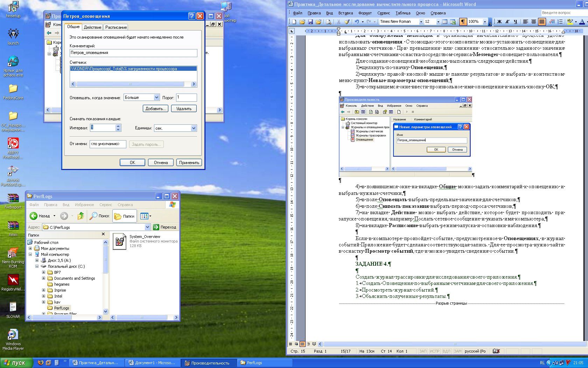The height and width of the screenshot is (368, 588).
Task: Switch to the Действие tab
Action: pyautogui.click(x=93, y=27)
